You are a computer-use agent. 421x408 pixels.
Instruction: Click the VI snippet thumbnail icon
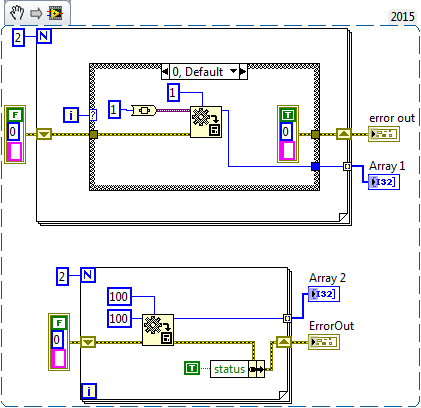(x=55, y=14)
